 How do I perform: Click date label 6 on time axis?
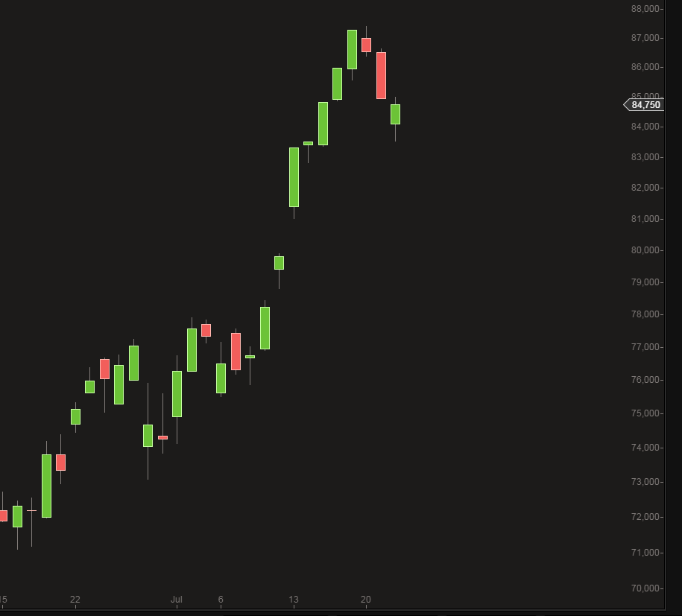pos(221,600)
